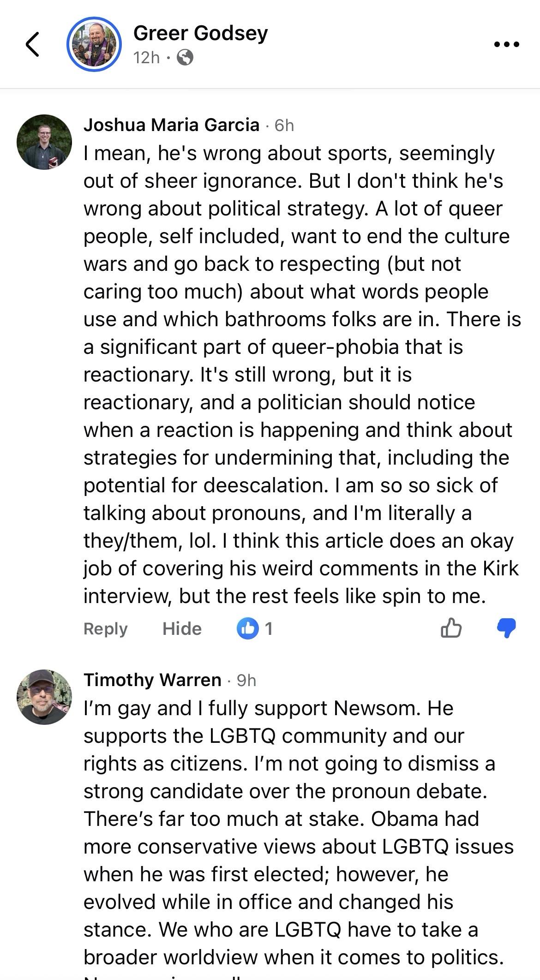The width and height of the screenshot is (540, 980).
Task: Tap the 9h timestamp on Timothy's comment
Action: (246, 680)
